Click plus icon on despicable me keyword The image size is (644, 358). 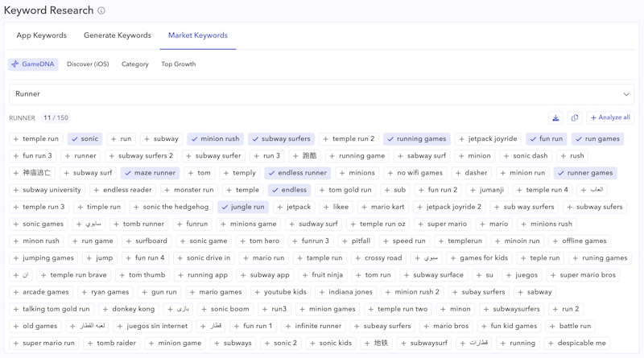pyautogui.click(x=551, y=344)
